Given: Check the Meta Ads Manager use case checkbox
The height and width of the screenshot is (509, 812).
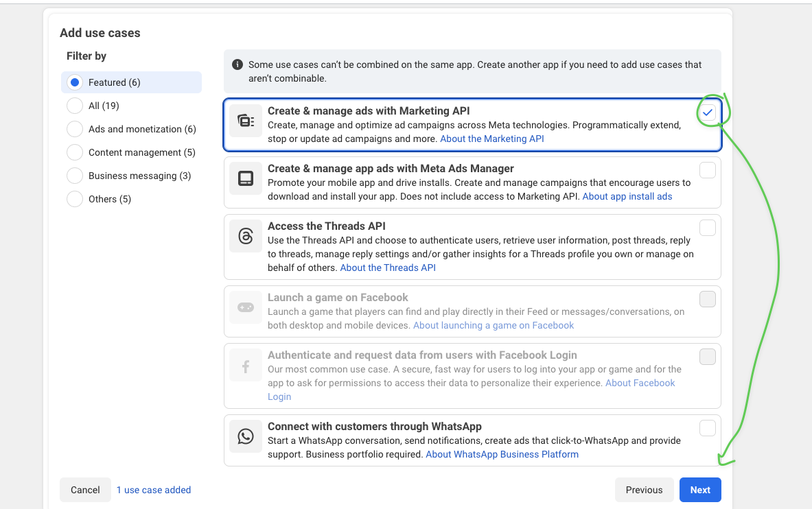Looking at the screenshot, I should (707, 170).
